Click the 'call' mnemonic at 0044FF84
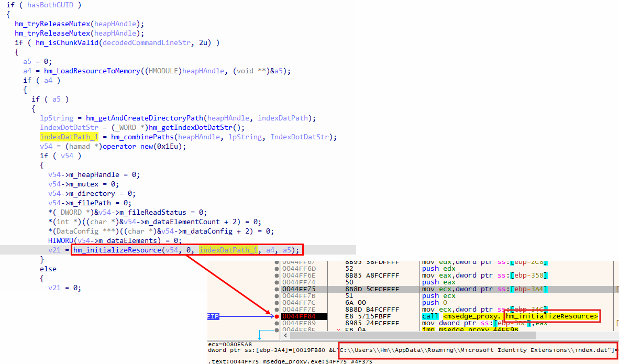The width and height of the screenshot is (619, 364). (x=430, y=316)
